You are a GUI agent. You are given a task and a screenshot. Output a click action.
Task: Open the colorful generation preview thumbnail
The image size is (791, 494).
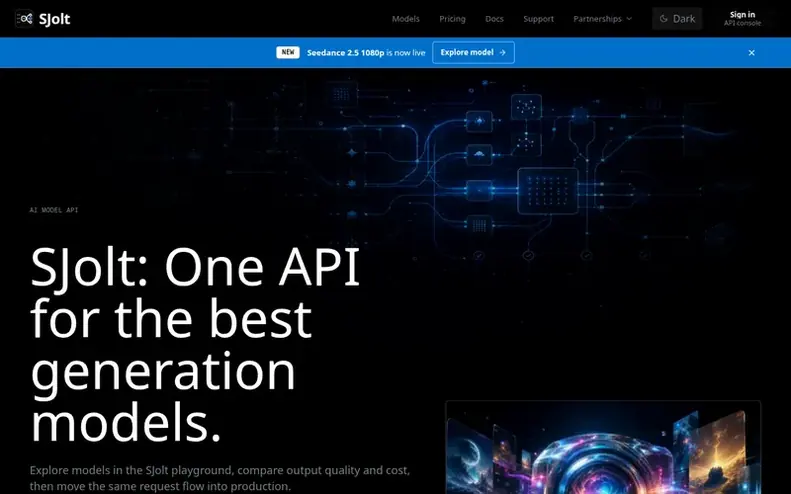tap(603, 447)
